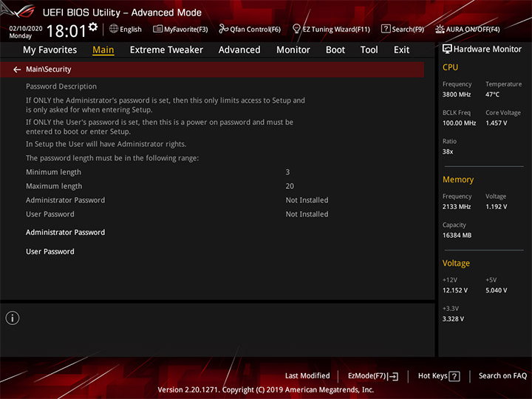Click the Minimum length row label

coord(53,172)
